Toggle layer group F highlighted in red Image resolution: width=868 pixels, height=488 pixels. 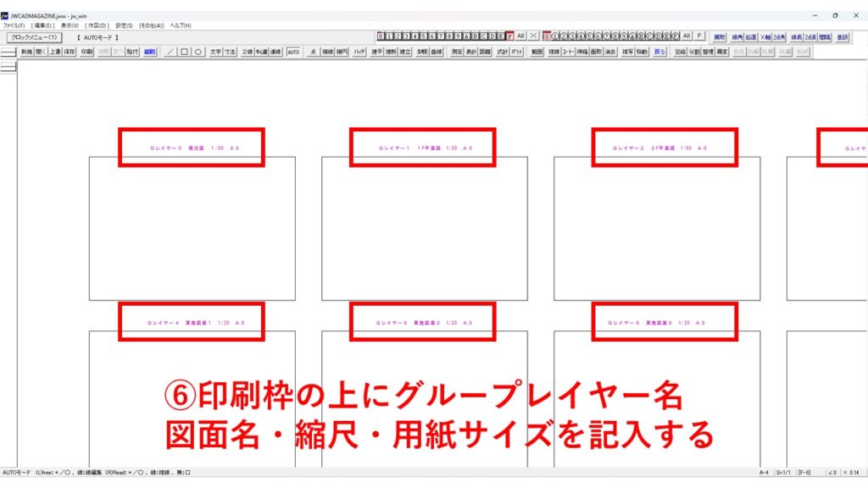click(509, 36)
